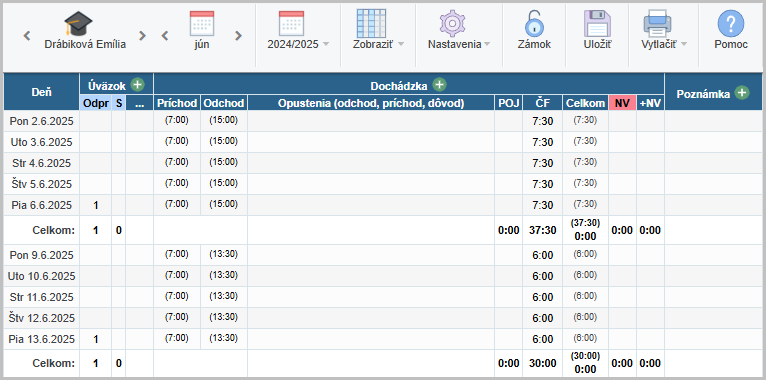Click the ČF column header
The image size is (766, 380).
pyautogui.click(x=542, y=103)
